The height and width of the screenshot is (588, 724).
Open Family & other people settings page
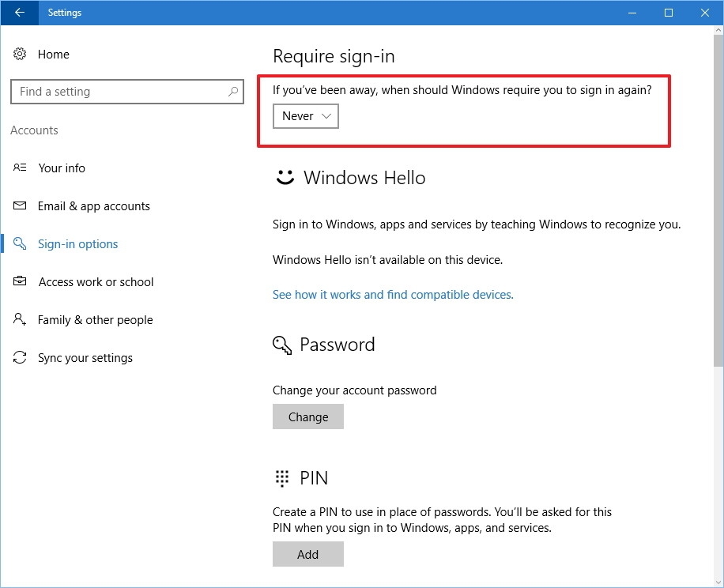(95, 319)
